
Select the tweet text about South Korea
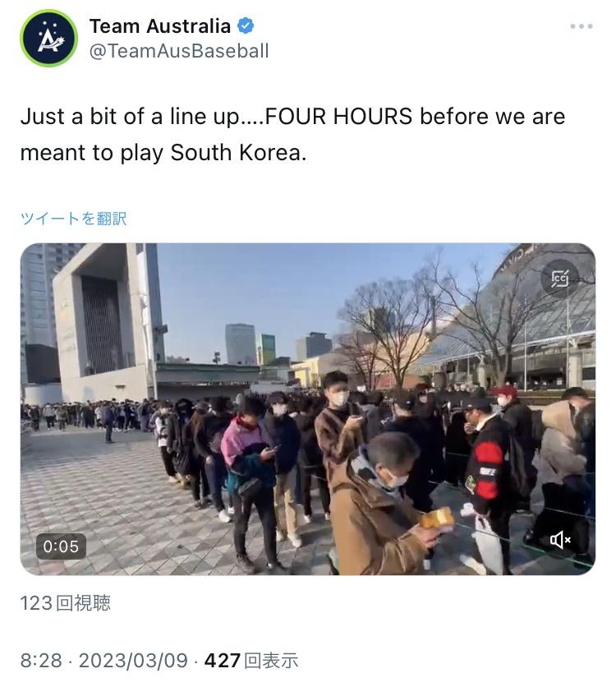coord(293,134)
